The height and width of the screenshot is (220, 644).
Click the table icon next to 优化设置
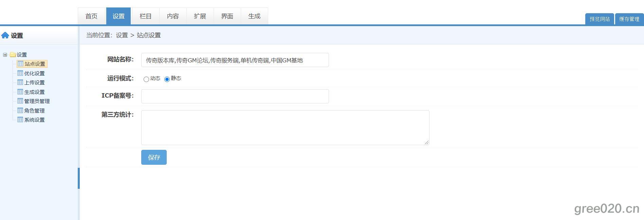coord(20,73)
